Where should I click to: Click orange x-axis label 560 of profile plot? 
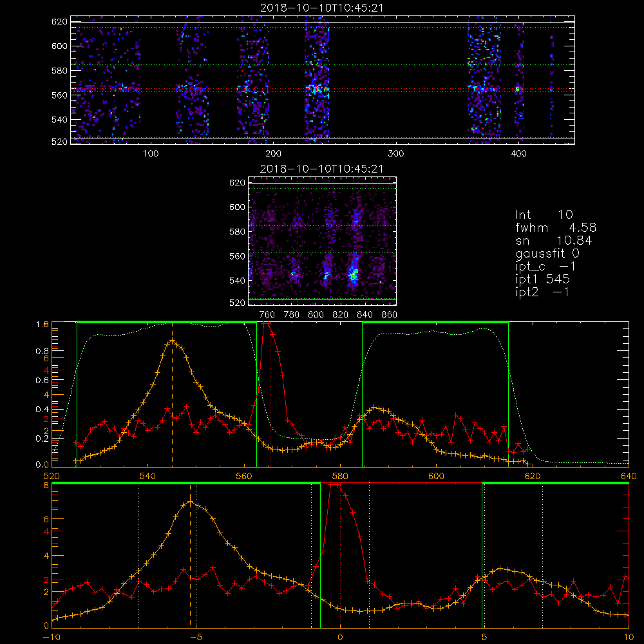click(244, 476)
